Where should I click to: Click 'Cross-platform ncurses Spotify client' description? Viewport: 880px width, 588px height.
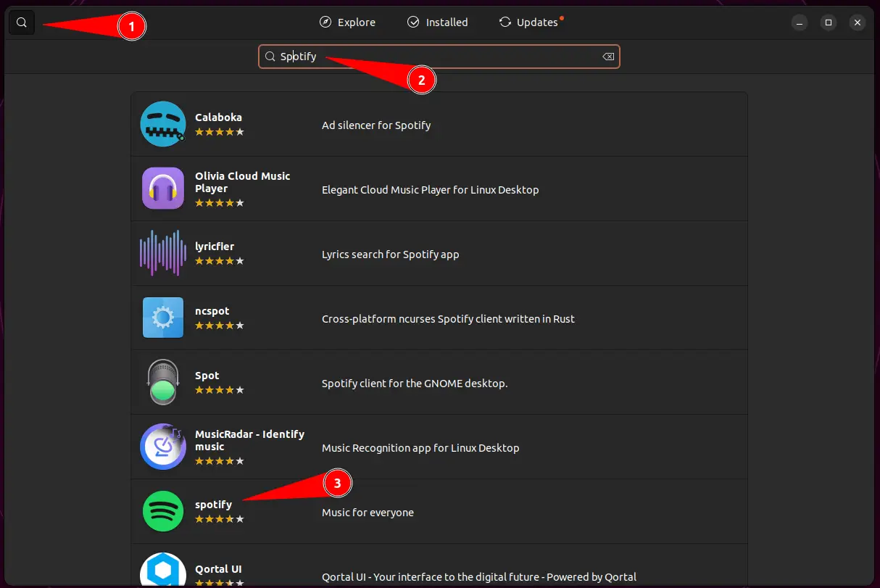(x=448, y=319)
